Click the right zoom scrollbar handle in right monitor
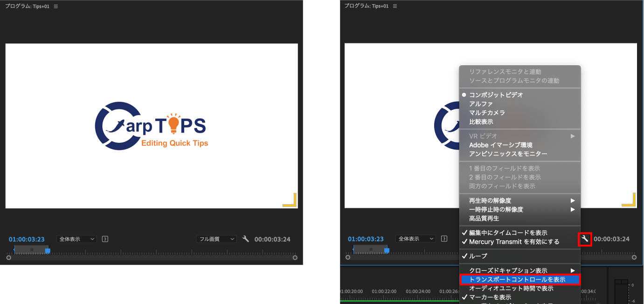Viewport: 644px width, 304px height. coord(634,257)
